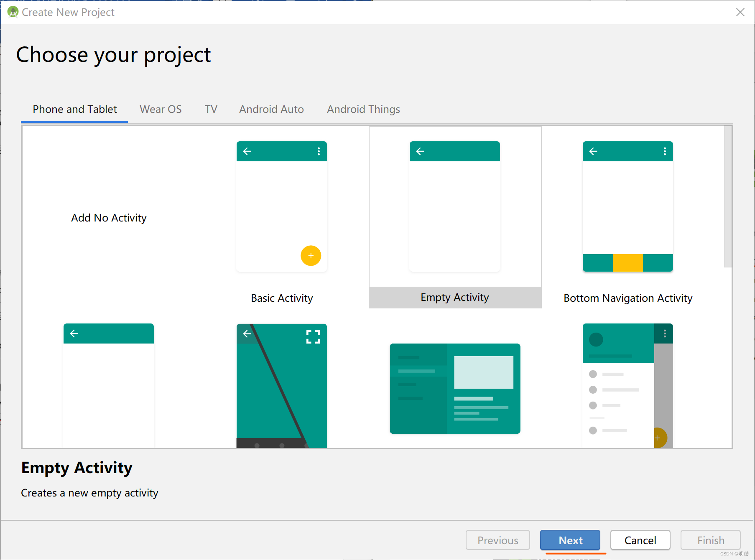Open the Android Auto tab
The width and height of the screenshot is (755, 560).
click(x=271, y=109)
